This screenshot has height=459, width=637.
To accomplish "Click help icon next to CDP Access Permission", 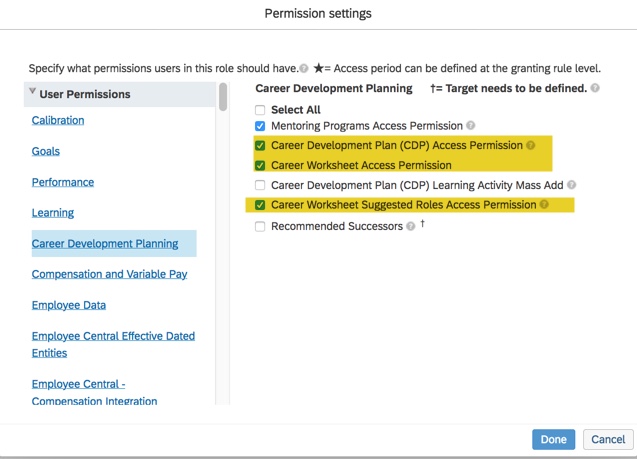I will [x=531, y=145].
